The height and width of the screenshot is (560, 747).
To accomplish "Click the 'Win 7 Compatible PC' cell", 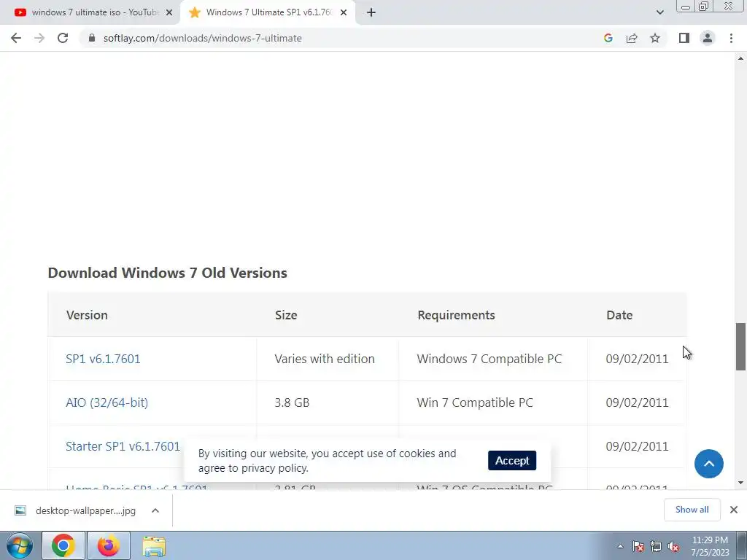I will (x=475, y=402).
